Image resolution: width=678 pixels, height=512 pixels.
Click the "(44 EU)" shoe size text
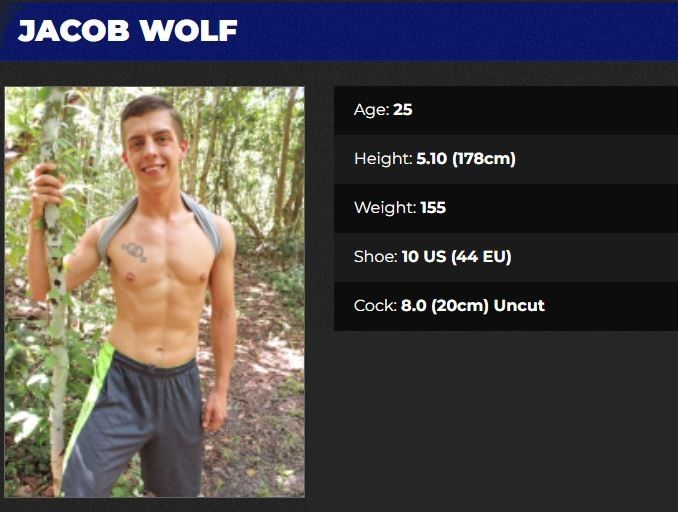pos(481,256)
